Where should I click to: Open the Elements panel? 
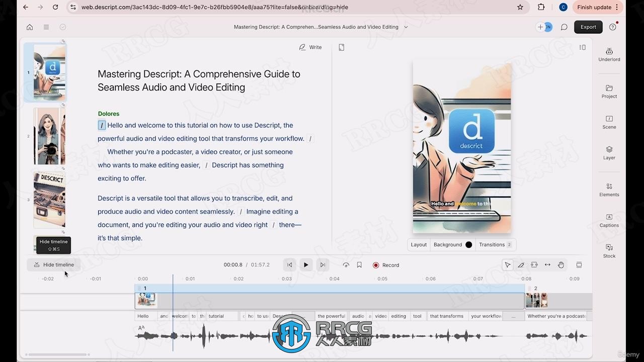pos(609,190)
